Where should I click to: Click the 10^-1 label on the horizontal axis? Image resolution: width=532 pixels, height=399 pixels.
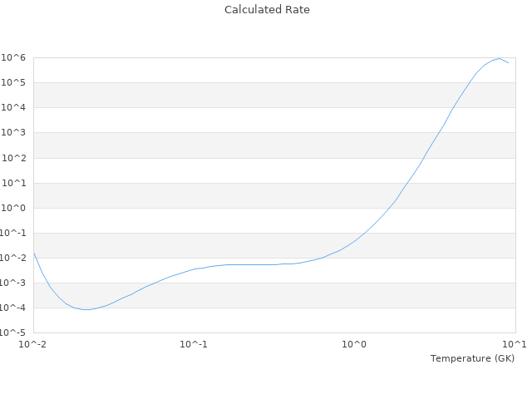(x=194, y=344)
